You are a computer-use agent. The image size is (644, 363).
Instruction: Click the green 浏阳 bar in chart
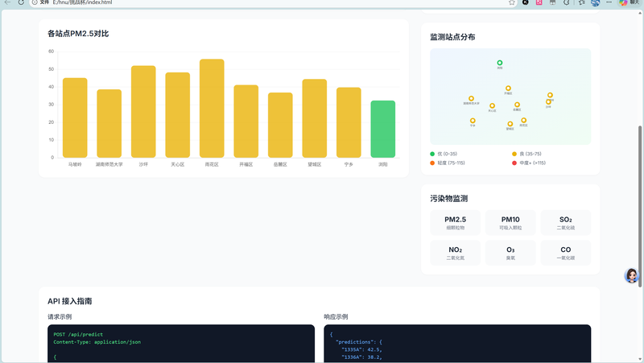382,129
